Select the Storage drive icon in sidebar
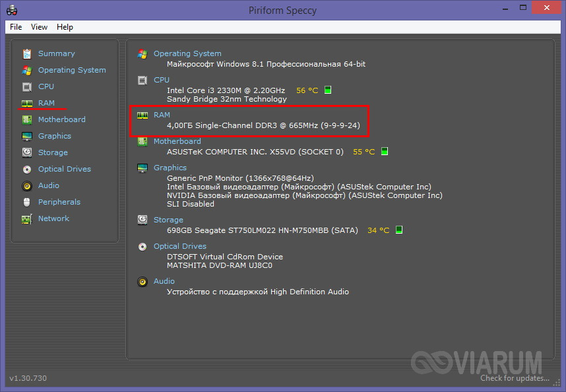This screenshot has height=392, width=566. [x=27, y=152]
